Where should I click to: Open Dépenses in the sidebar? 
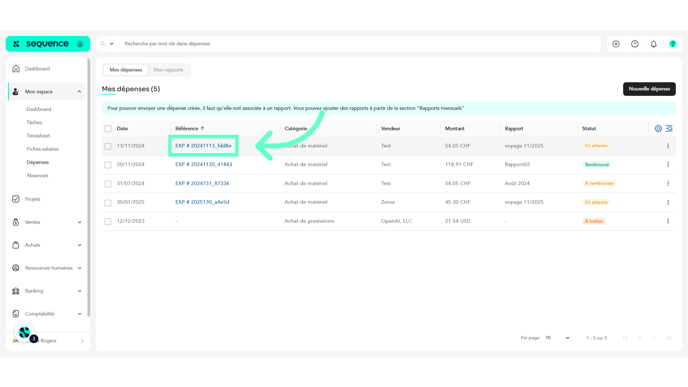pyautogui.click(x=38, y=162)
